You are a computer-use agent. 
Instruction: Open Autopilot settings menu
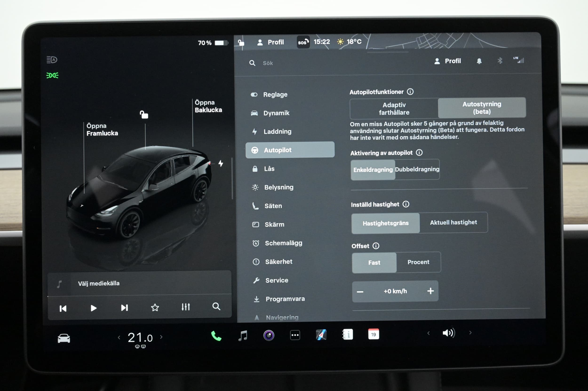[x=290, y=150]
